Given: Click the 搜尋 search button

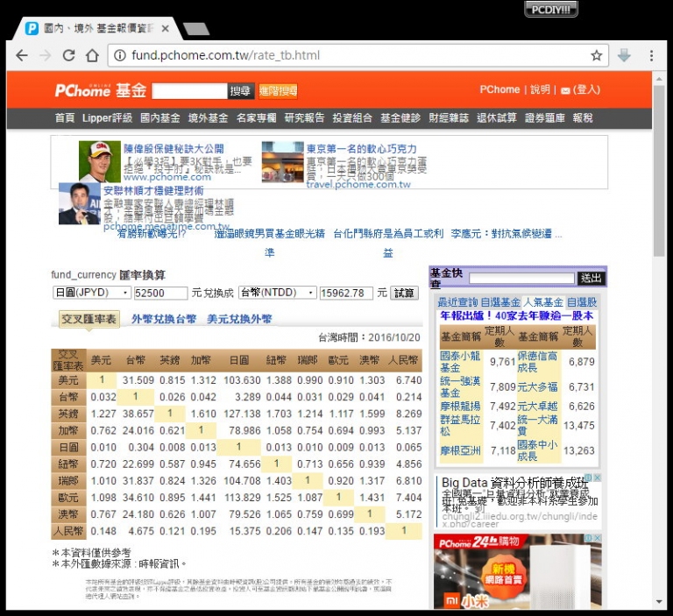Looking at the screenshot, I should pyautogui.click(x=240, y=91).
